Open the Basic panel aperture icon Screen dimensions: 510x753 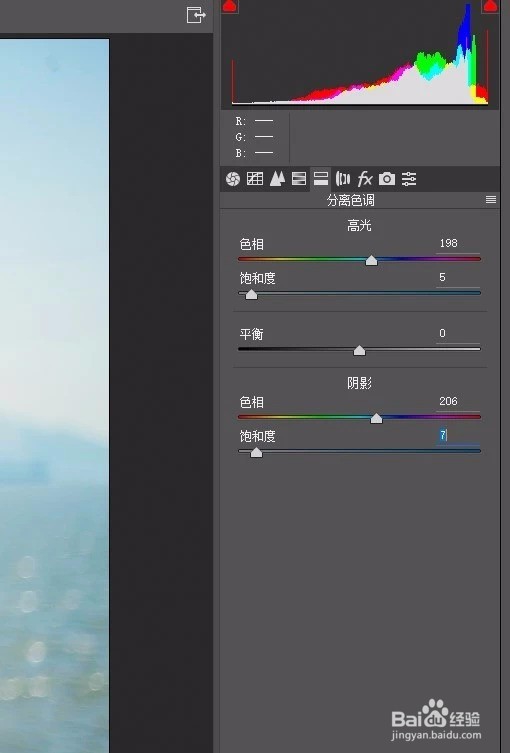pos(233,179)
